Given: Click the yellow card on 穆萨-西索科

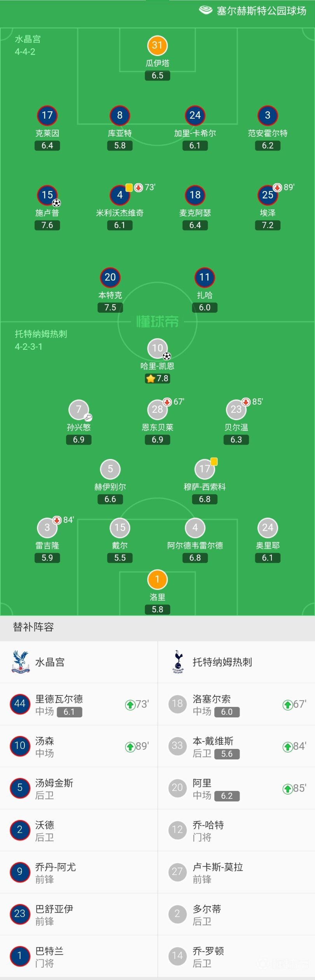Looking at the screenshot, I should tap(214, 462).
